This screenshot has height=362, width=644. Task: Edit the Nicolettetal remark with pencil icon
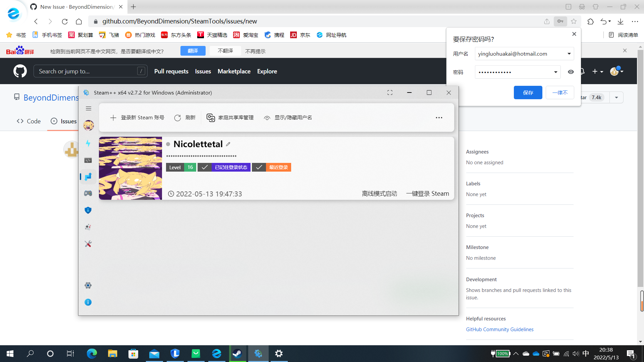point(228,144)
